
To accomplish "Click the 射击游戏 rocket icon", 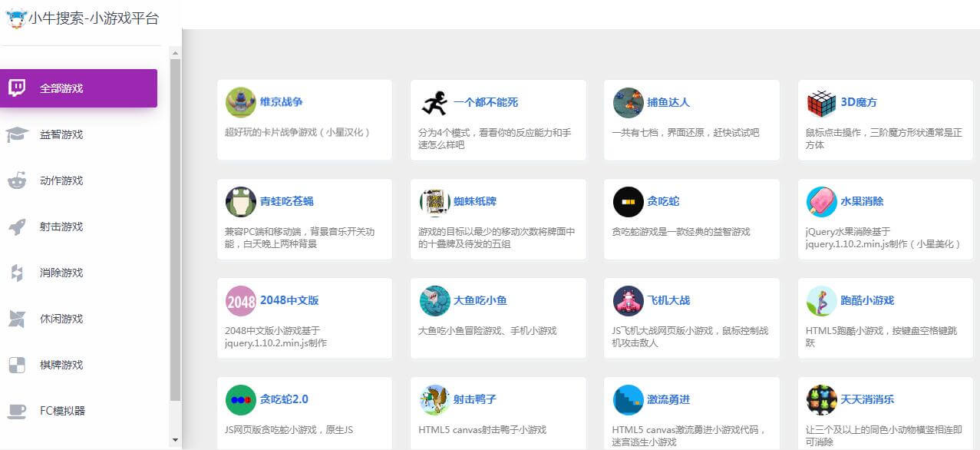I will [18, 227].
